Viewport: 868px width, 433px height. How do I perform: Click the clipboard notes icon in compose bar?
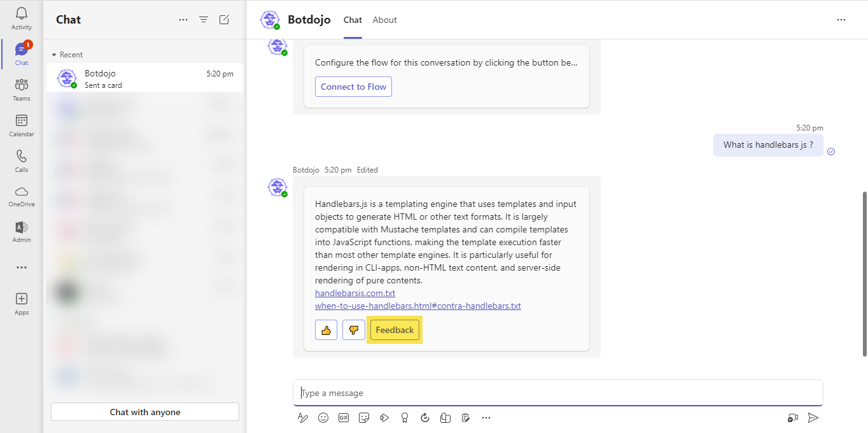coord(466,418)
